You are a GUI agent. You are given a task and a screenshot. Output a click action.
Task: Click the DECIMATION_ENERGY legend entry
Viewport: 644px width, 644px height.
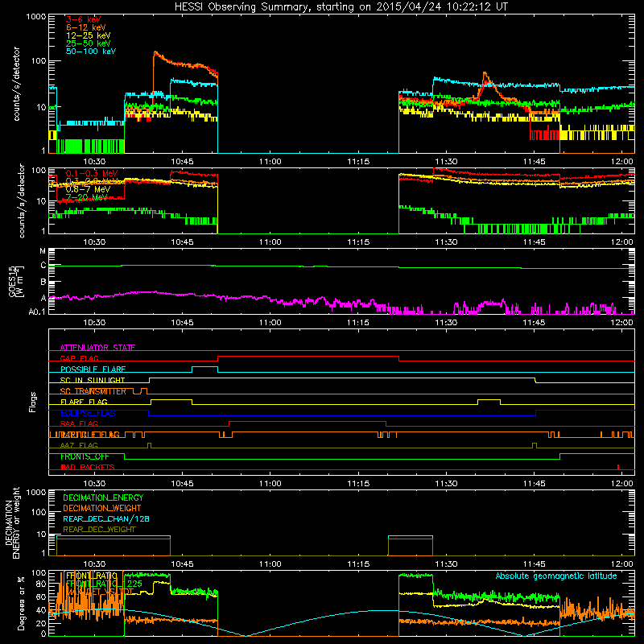point(103,497)
